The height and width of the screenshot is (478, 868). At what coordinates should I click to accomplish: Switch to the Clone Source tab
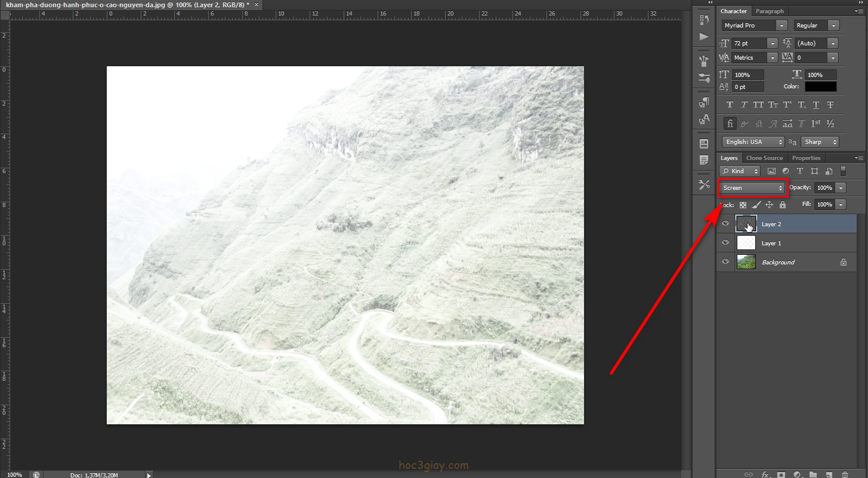point(764,158)
